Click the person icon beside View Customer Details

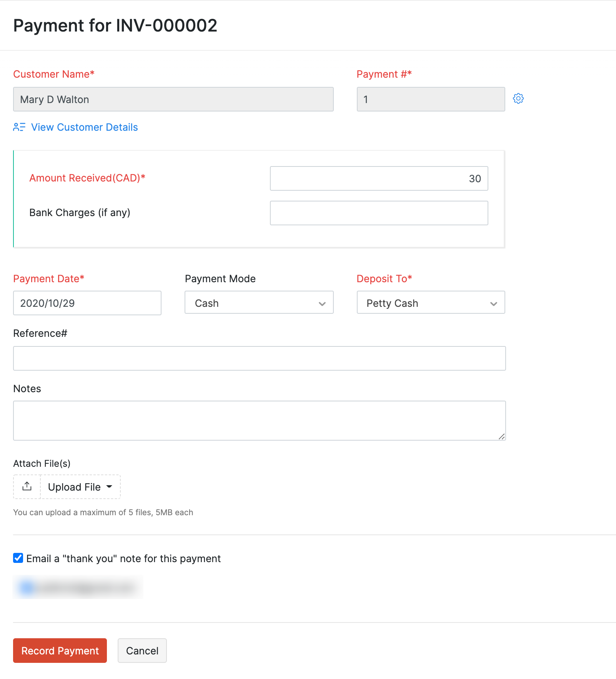click(19, 127)
